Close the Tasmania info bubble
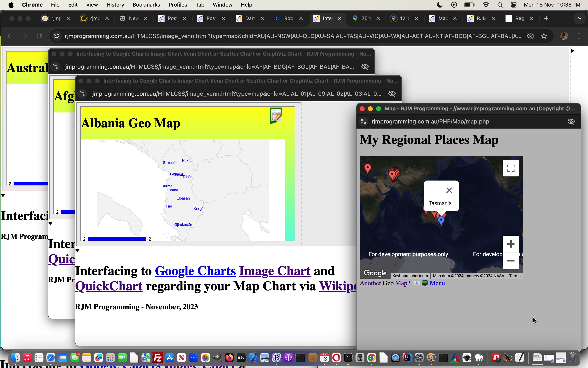Image resolution: width=588 pixels, height=368 pixels. point(449,190)
